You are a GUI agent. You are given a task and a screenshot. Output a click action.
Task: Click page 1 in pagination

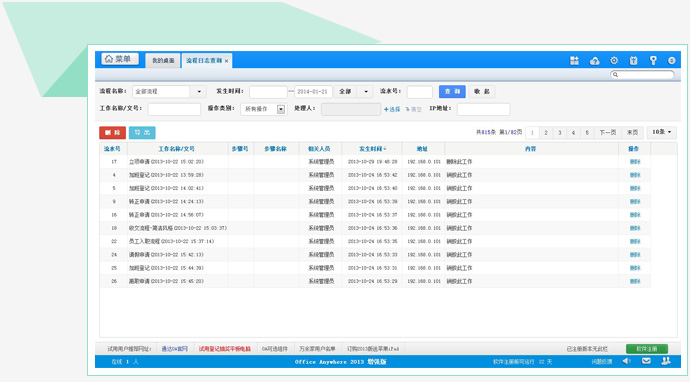(x=532, y=132)
